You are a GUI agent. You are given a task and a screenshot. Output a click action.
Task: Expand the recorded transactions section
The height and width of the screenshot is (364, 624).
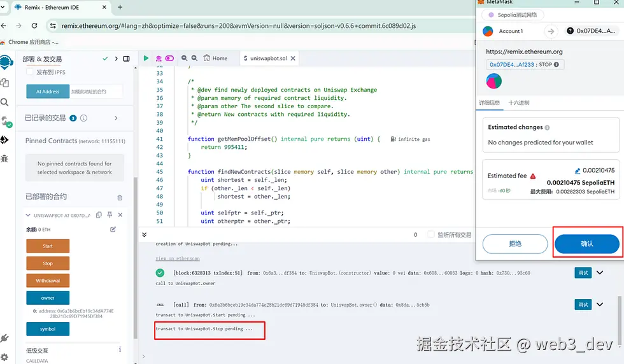click(116, 118)
